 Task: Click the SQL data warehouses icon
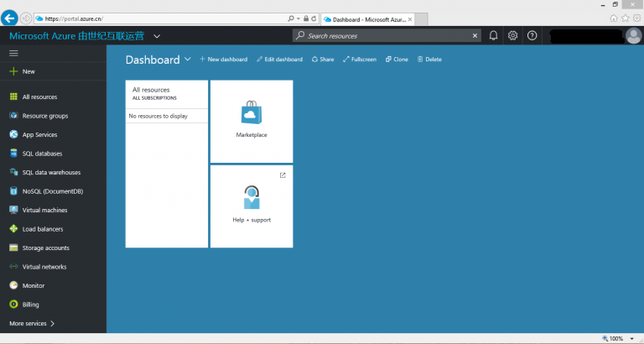pyautogui.click(x=13, y=172)
